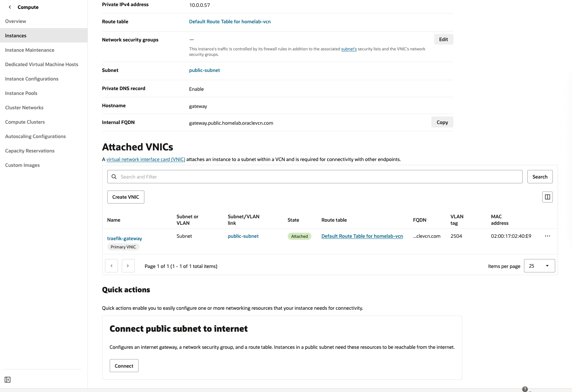Click the magnifier icon in search field

pyautogui.click(x=114, y=177)
